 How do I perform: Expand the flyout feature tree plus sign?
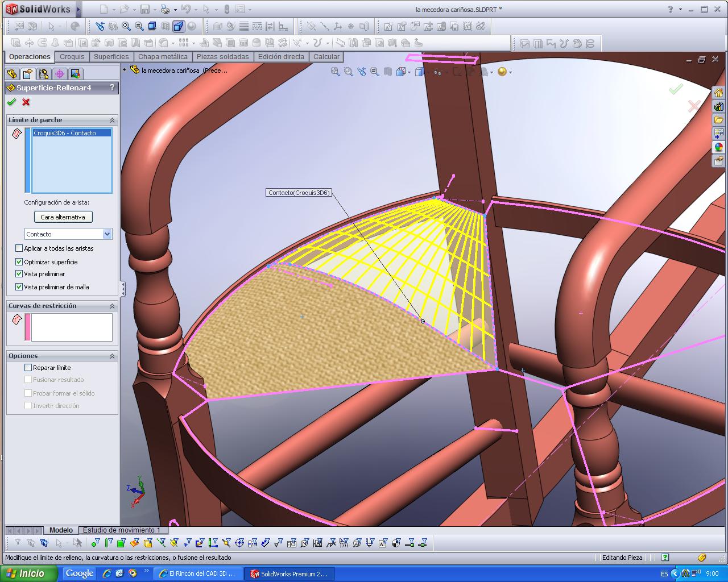[125, 70]
